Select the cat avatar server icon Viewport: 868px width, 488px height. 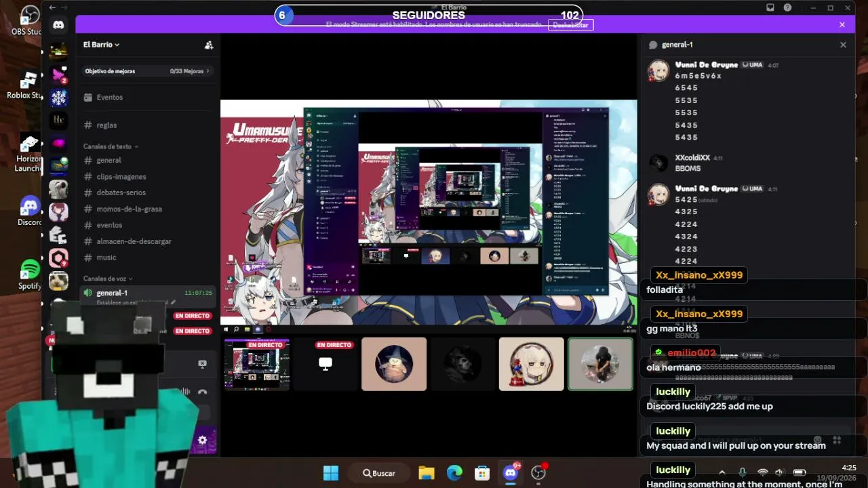pyautogui.click(x=58, y=281)
